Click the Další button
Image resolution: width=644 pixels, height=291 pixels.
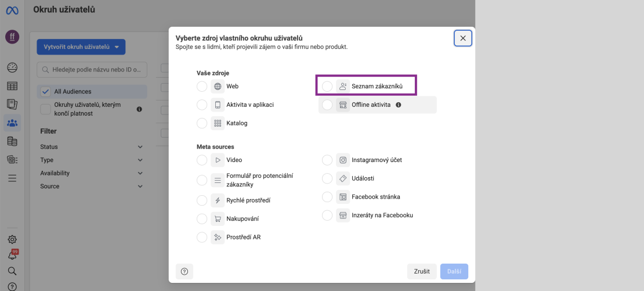pos(454,271)
